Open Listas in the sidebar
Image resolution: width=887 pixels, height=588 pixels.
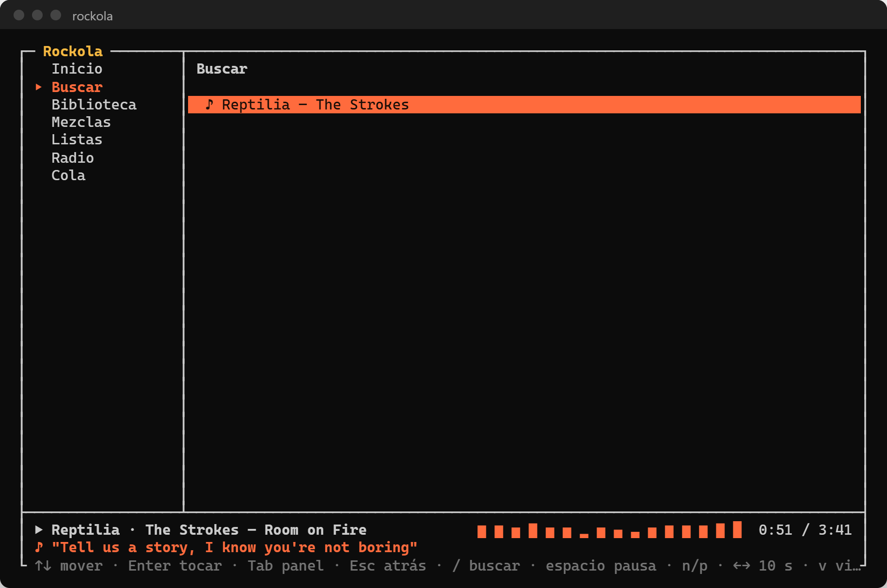[77, 139]
